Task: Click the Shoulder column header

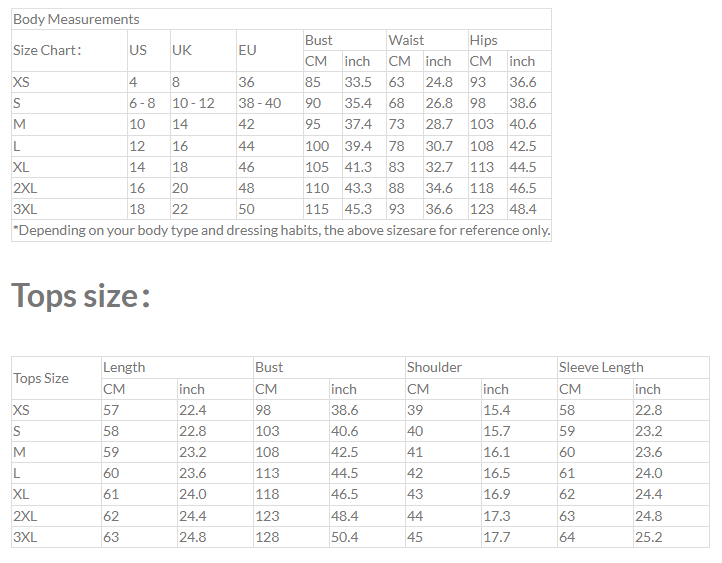Action: [x=434, y=367]
